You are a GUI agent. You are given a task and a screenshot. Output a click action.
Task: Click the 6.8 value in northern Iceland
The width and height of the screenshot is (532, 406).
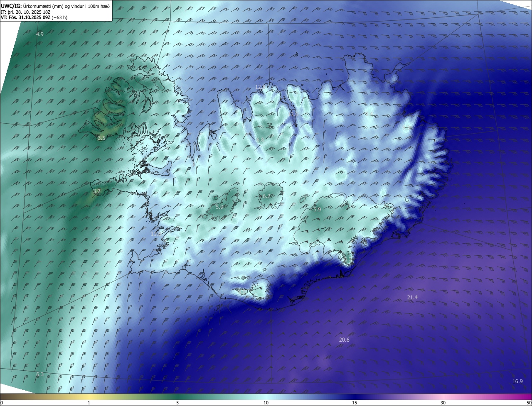point(261,140)
